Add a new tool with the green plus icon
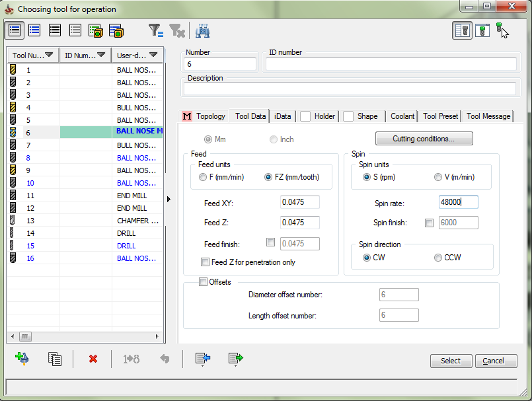The width and height of the screenshot is (532, 401). point(22,359)
